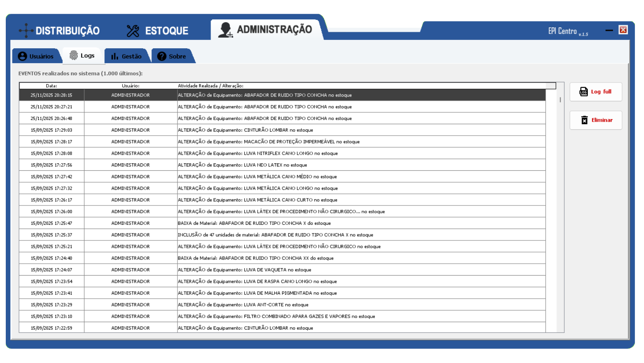
Task: Click the Usuários person icon
Action: pos(23,57)
